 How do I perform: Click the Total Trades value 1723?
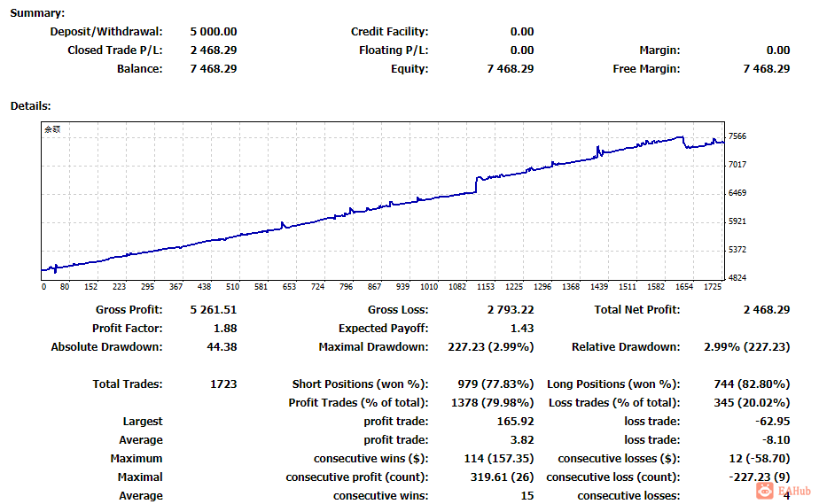click(223, 384)
